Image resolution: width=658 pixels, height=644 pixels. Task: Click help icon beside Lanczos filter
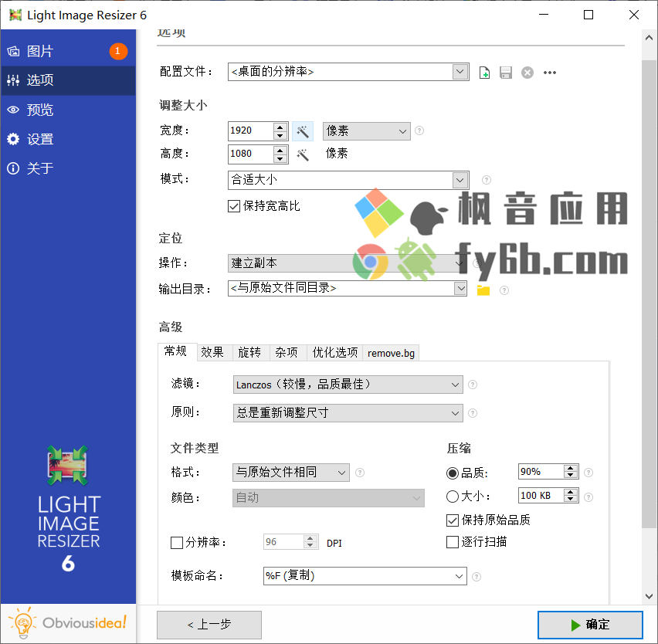(x=473, y=385)
